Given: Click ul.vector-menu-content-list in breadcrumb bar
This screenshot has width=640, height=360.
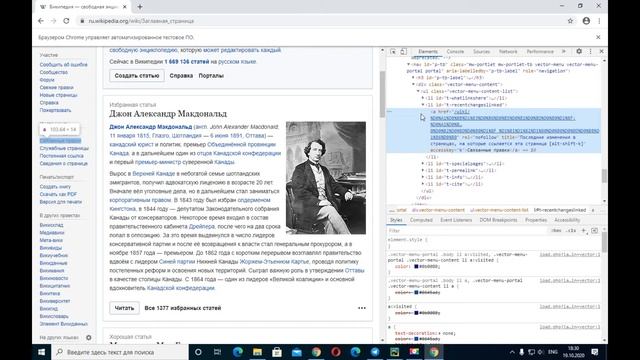Looking at the screenshot, I should (x=499, y=210).
